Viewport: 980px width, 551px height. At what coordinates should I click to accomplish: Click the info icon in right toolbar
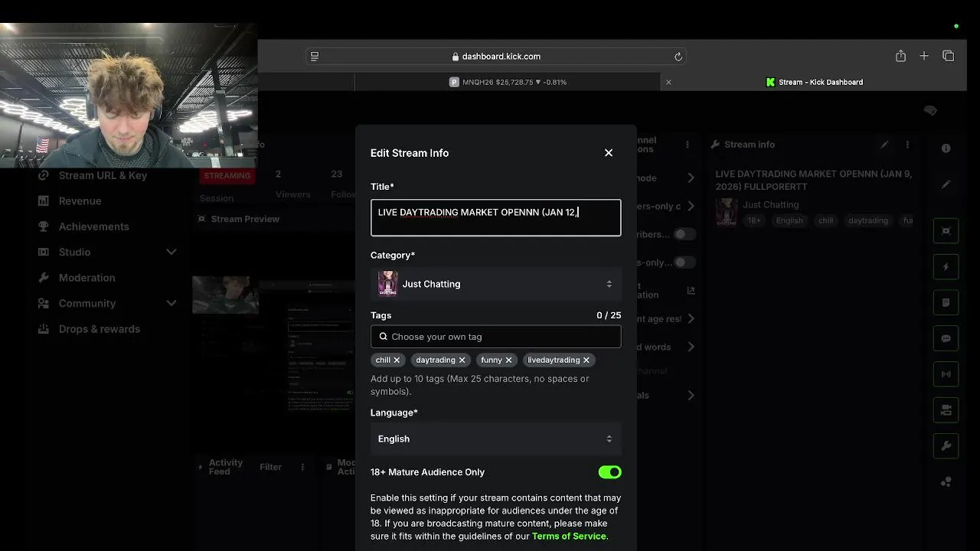point(946,148)
